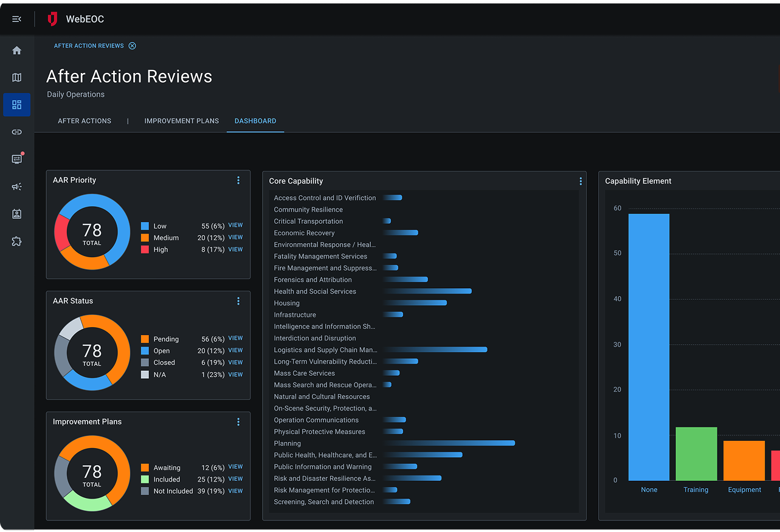Collapse the sidebar with the hamburger menu icon
Screen dimensions: 780x532
(16, 19)
